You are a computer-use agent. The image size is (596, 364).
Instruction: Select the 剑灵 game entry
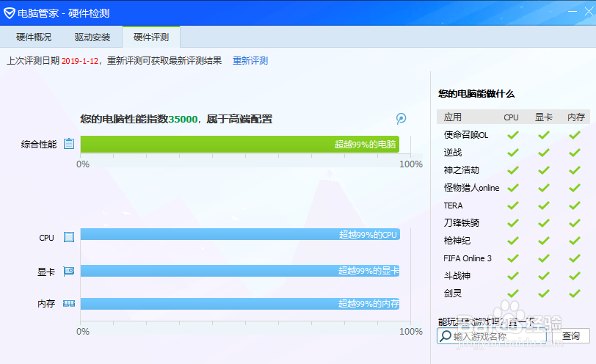(x=453, y=294)
